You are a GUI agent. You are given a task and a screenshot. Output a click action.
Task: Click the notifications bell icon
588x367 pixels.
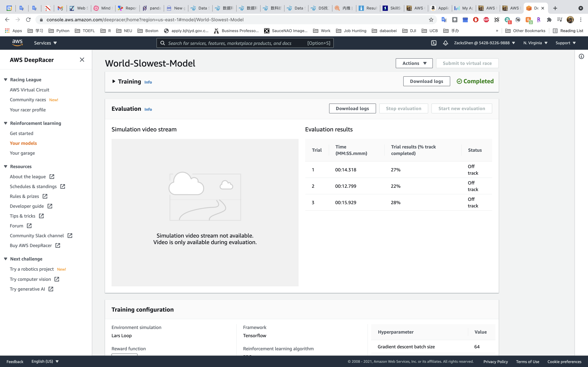445,43
